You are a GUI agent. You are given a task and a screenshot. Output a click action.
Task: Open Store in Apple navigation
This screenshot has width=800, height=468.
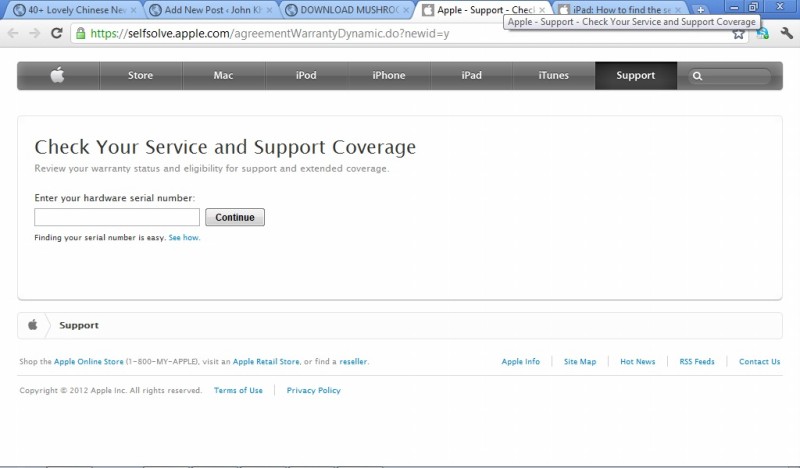click(x=140, y=76)
